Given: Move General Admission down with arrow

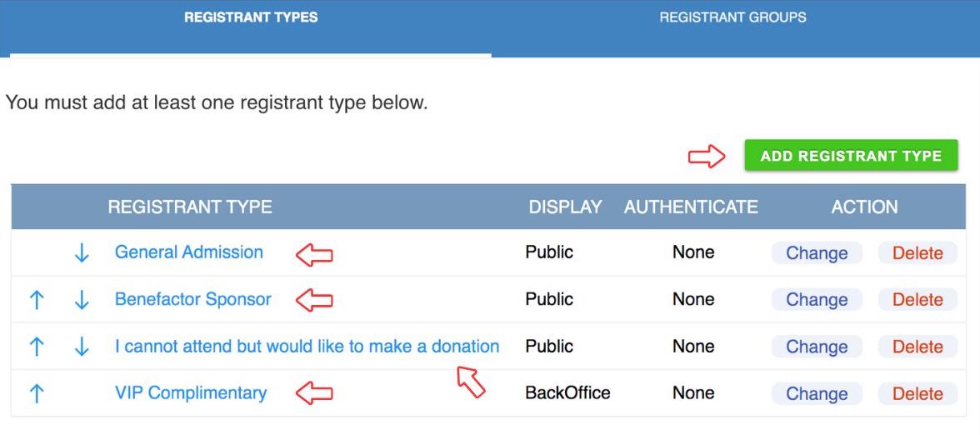Looking at the screenshot, I should pyautogui.click(x=82, y=253).
